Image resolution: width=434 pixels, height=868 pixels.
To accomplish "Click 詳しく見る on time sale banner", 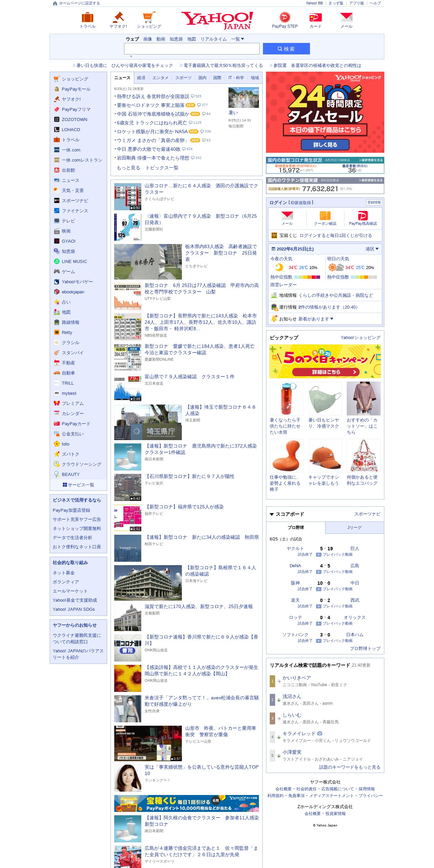I will [x=325, y=145].
